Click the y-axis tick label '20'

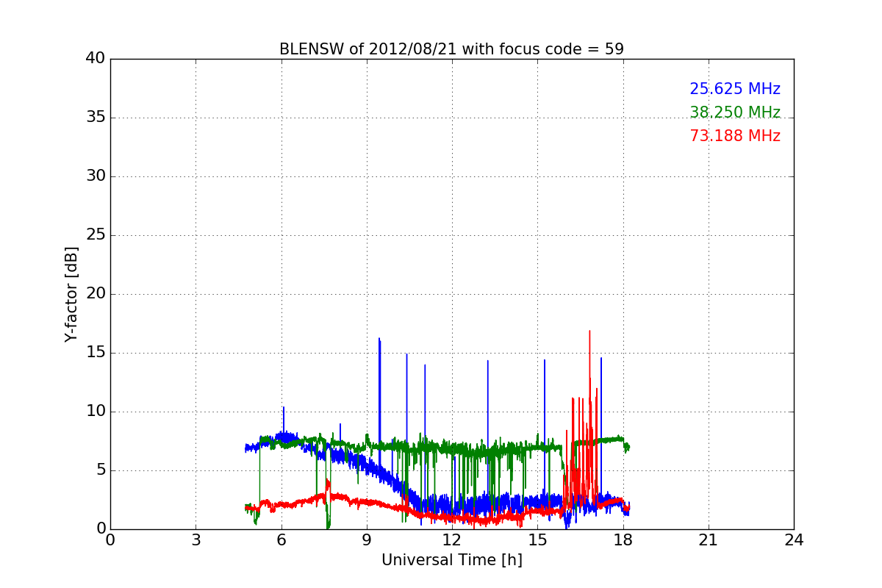pos(96,294)
